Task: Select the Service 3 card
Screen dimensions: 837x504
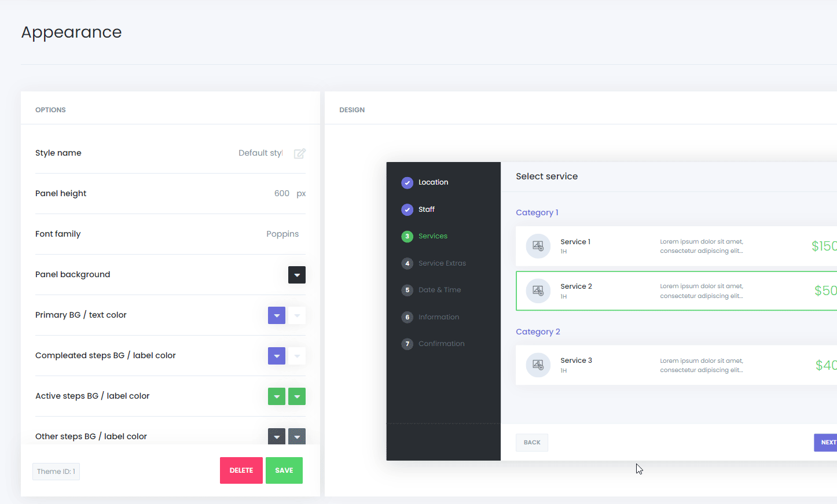Action: [676, 365]
